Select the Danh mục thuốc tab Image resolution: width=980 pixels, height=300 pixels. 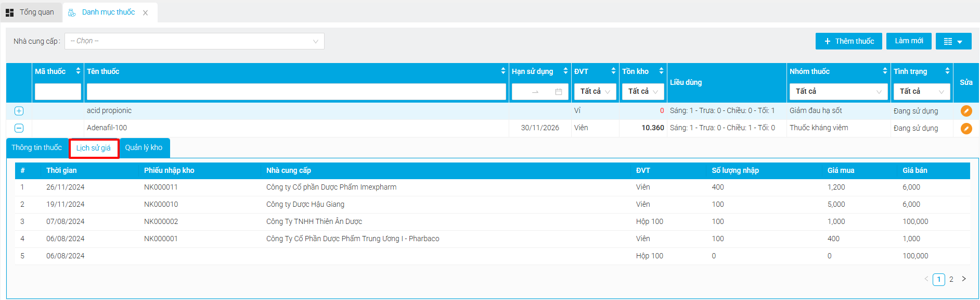pos(108,12)
